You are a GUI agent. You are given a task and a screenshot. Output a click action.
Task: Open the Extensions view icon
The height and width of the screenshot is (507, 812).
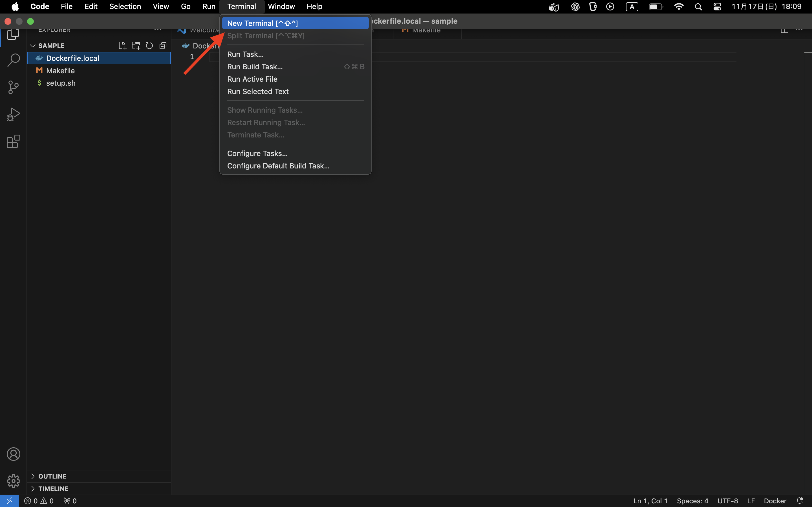coord(14,141)
